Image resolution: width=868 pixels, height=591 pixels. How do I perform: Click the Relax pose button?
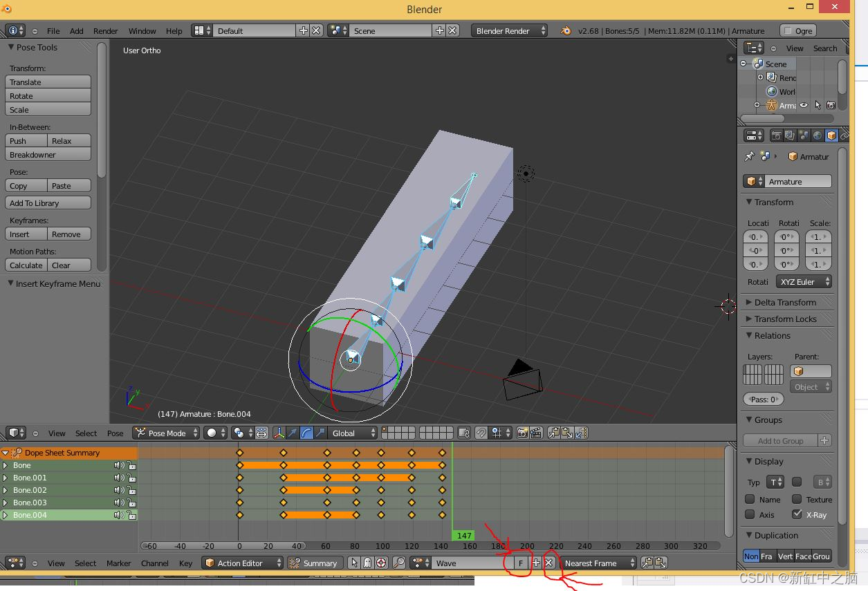(69, 140)
